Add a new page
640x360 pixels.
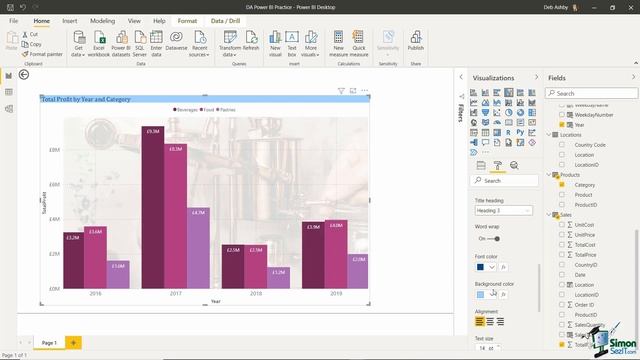(73, 343)
